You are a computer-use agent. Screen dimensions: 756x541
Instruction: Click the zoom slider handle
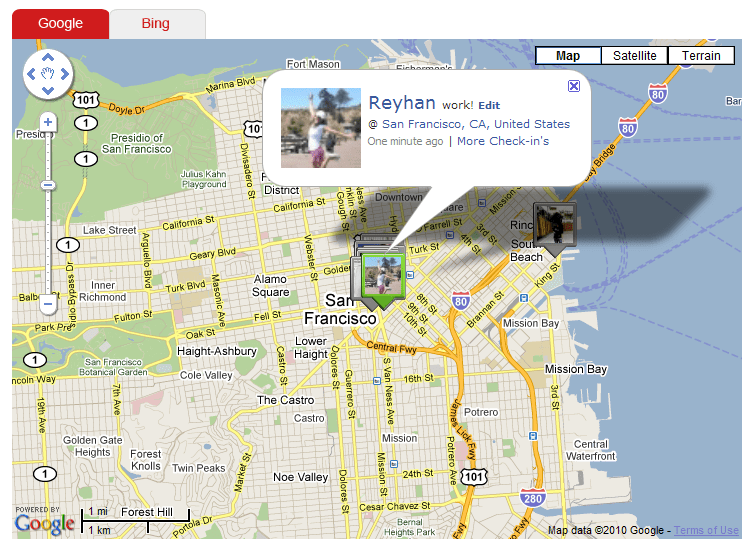click(47, 185)
